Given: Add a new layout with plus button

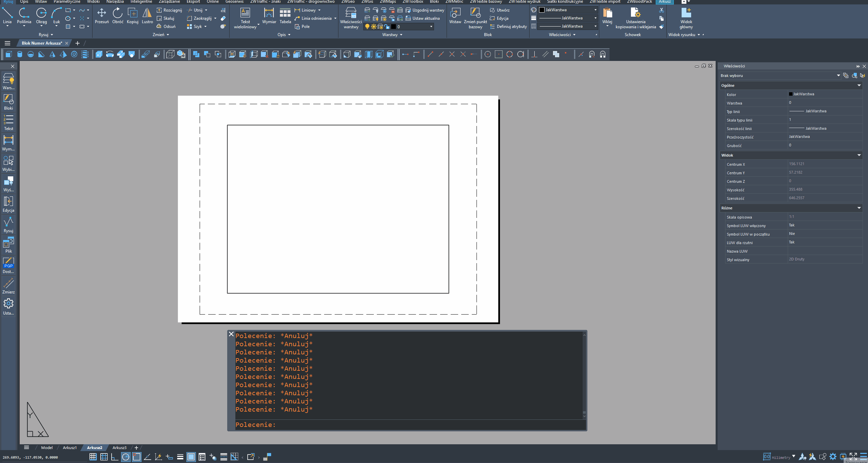Looking at the screenshot, I should [x=136, y=448].
